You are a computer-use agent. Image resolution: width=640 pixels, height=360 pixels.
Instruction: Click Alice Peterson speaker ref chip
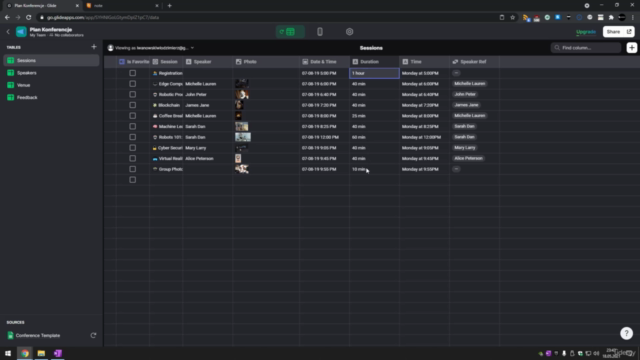coord(468,158)
